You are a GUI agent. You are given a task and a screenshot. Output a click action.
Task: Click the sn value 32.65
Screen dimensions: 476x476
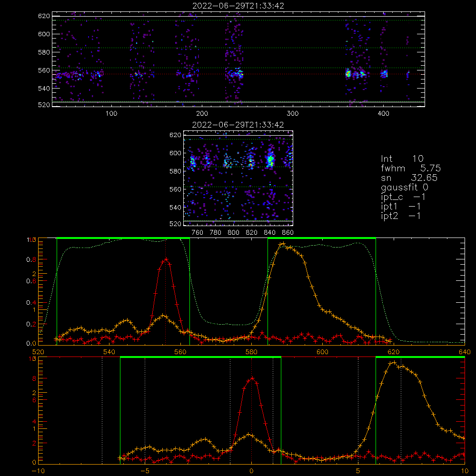[x=424, y=178]
